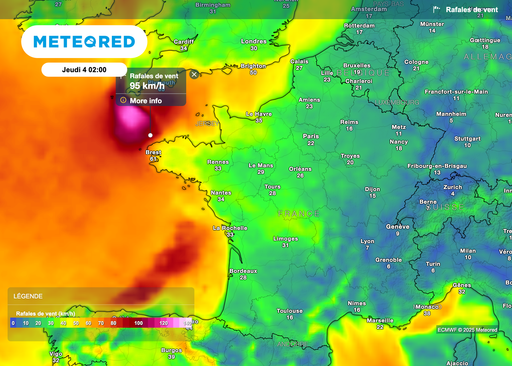Click the Bordeaux city label
This screenshot has height=366, width=512.
243,271
